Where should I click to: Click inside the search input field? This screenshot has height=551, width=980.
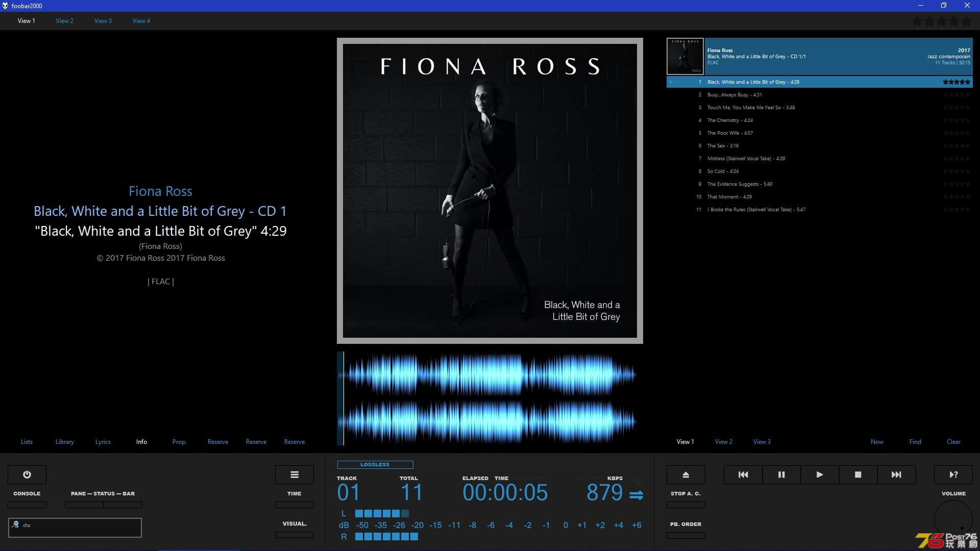[x=75, y=528]
